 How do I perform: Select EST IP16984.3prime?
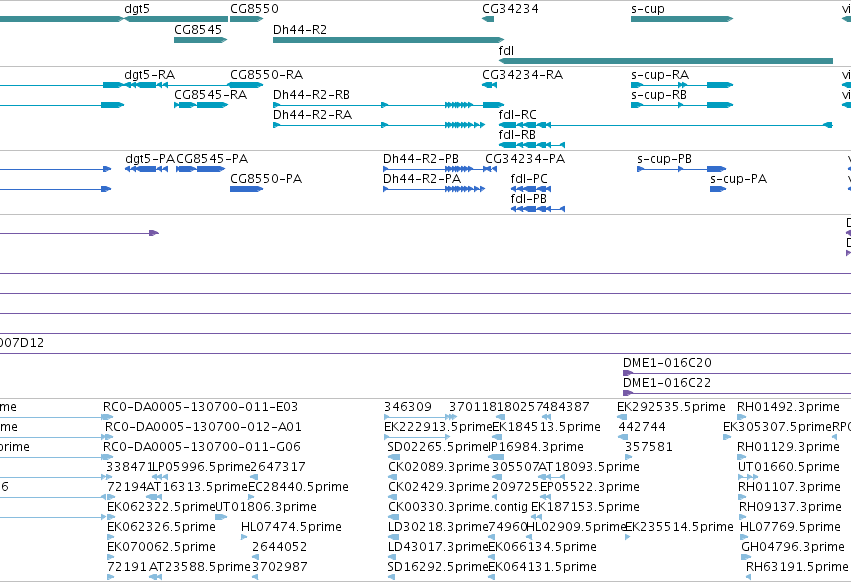click(x=536, y=447)
